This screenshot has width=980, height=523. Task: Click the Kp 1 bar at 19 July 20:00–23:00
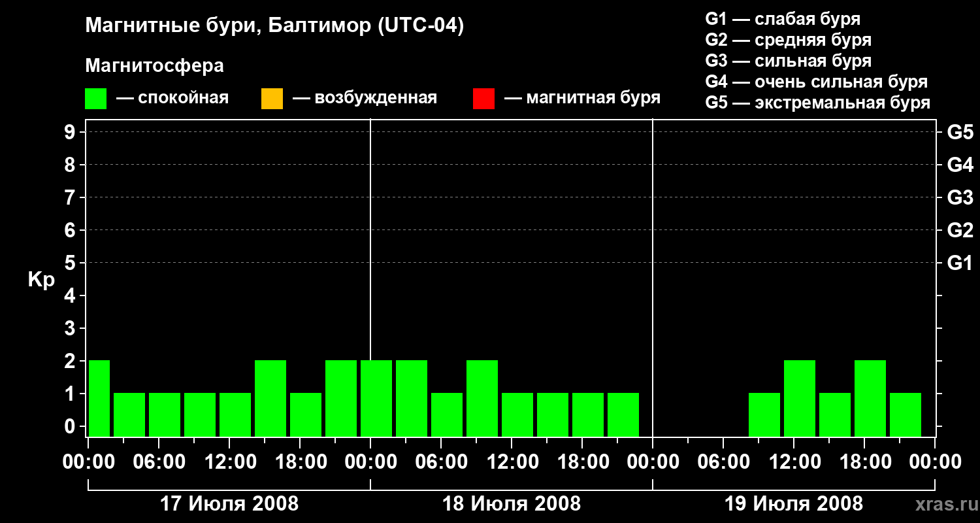coord(906,414)
